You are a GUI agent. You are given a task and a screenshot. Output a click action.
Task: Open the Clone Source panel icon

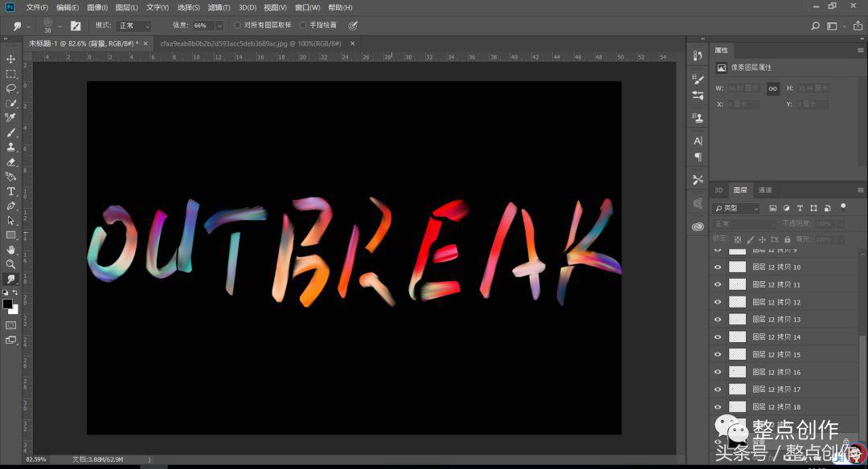pyautogui.click(x=698, y=118)
